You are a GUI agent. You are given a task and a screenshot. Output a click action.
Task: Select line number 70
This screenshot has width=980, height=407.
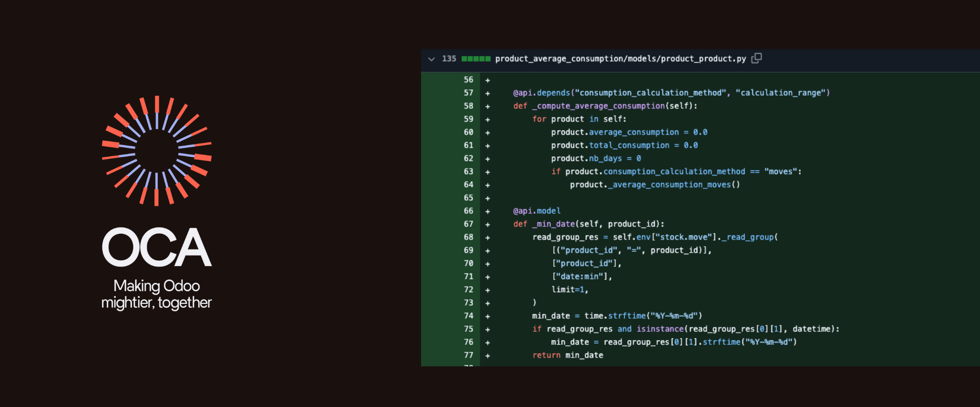coord(468,263)
